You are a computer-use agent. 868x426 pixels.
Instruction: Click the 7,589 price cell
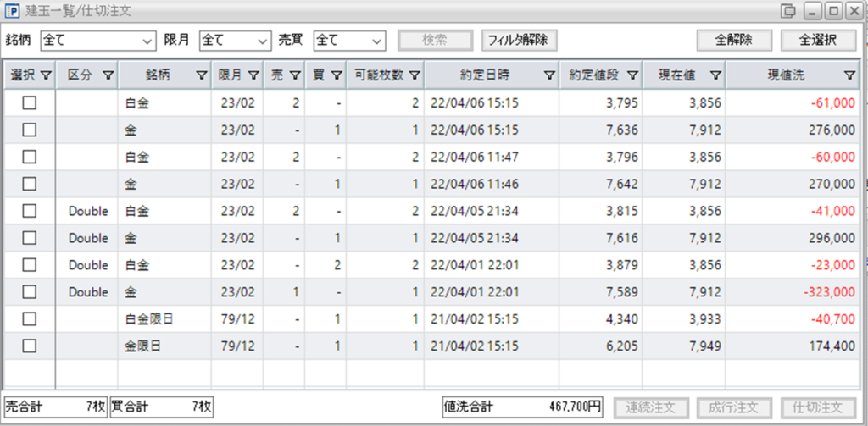(601, 291)
